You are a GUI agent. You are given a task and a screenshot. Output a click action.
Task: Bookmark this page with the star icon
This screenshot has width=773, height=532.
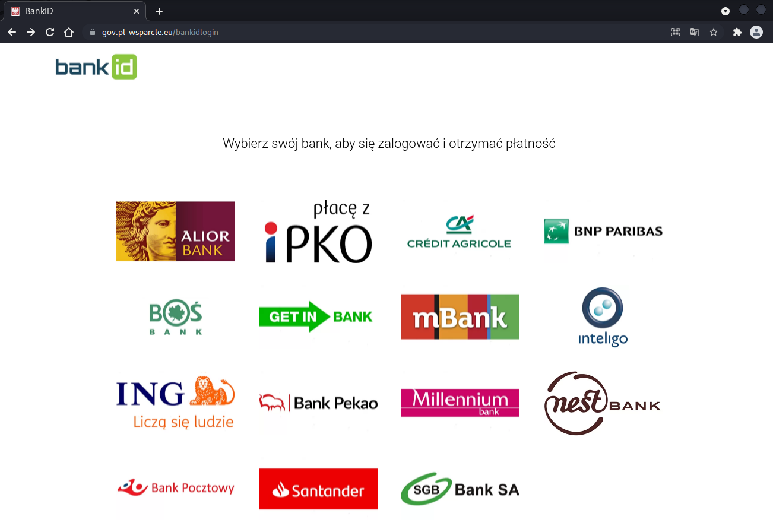click(x=714, y=32)
